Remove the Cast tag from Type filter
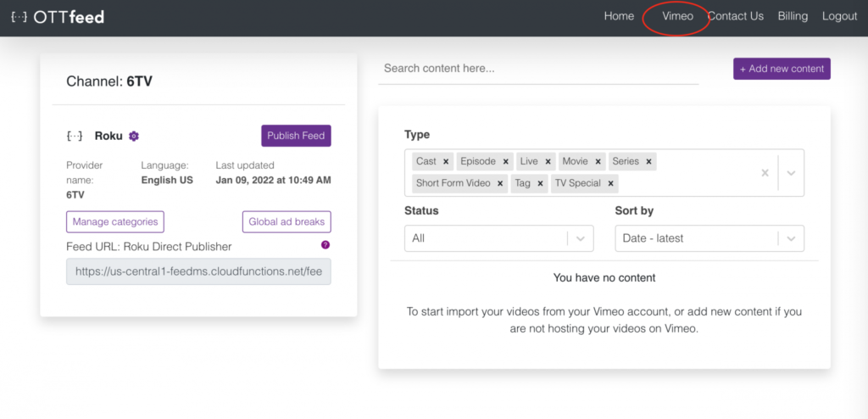Viewport: 868px width, 419px height. point(446,161)
